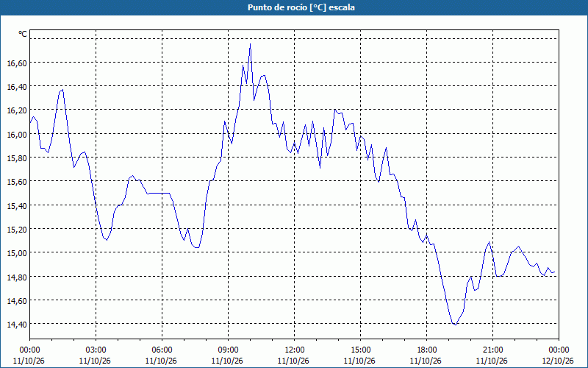Click the '11/10/26' date beneath 12:00
Viewport: 588px width, 368px height.
(293, 361)
